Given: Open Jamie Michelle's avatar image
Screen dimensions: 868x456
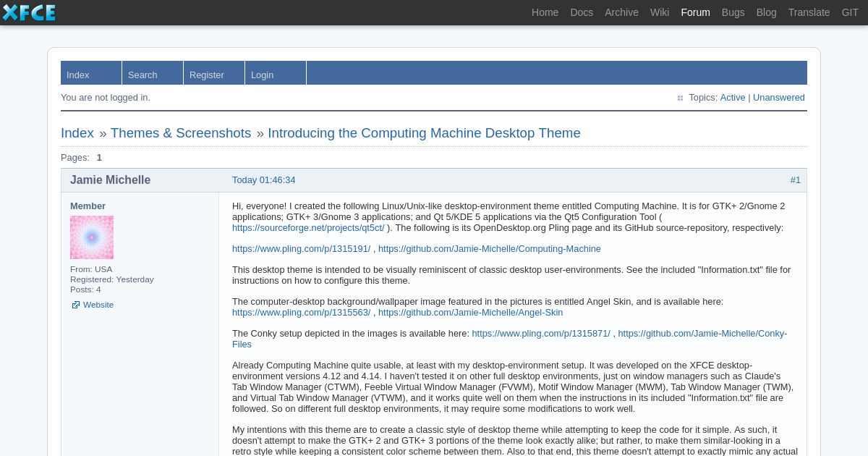Looking at the screenshot, I should click(x=92, y=237).
